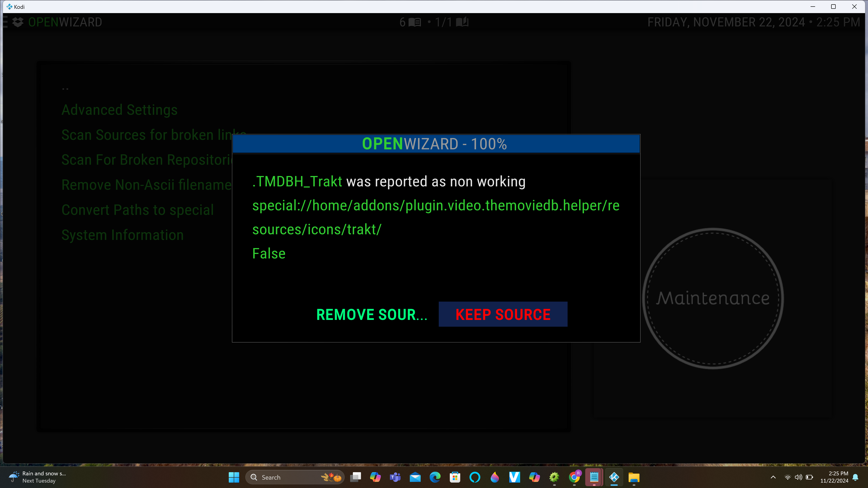Switch to the Notepad taskbar icon
The image size is (868, 488).
pyautogui.click(x=594, y=477)
